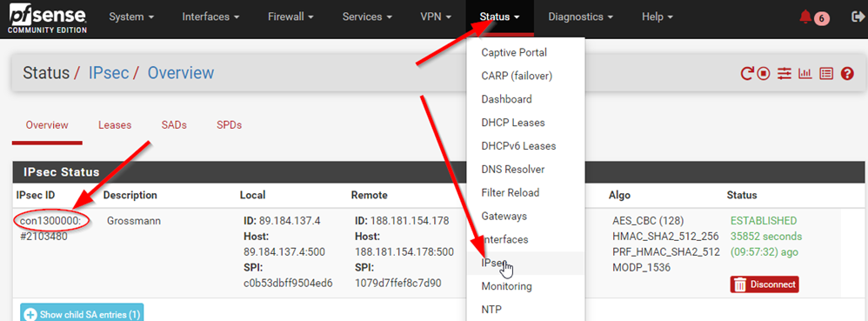Switch to the Leases tab
The image size is (868, 321).
tap(115, 125)
